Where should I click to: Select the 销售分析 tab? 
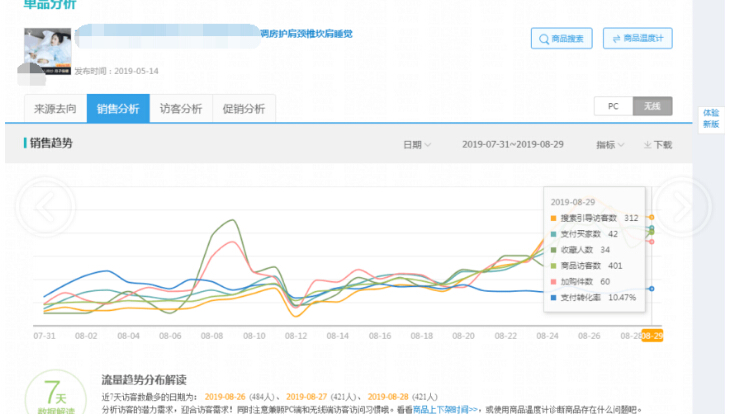point(117,109)
